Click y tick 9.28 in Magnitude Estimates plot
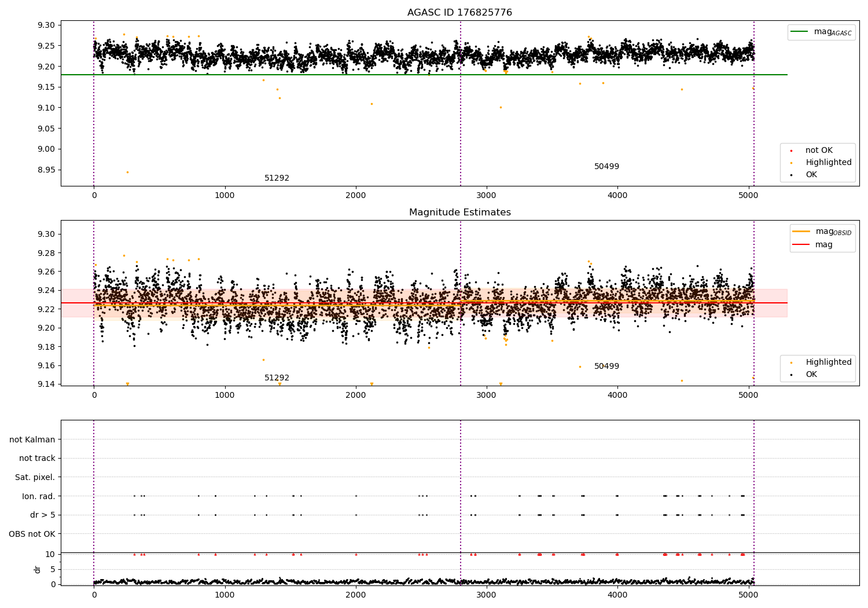Image resolution: width=868 pixels, height=608 pixels. 46,253
